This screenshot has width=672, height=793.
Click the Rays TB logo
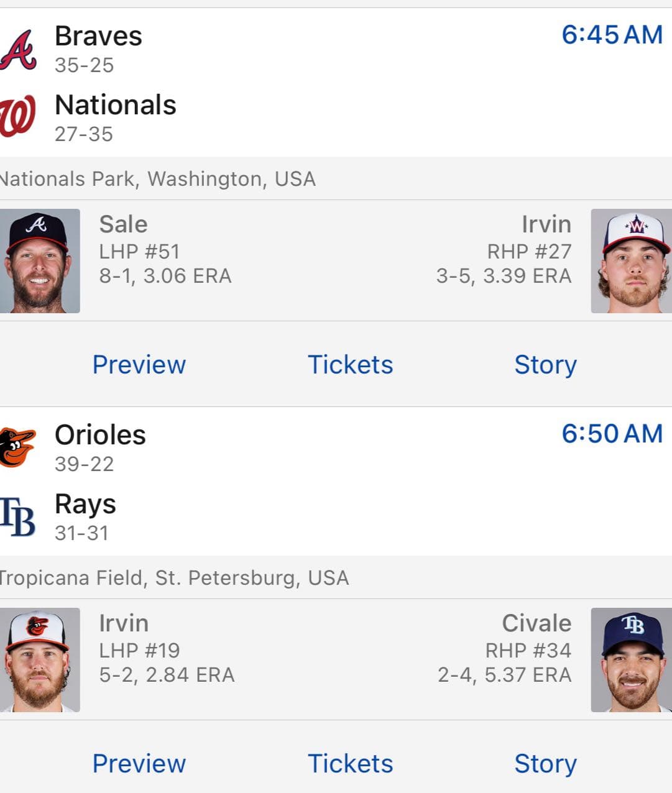tap(17, 516)
